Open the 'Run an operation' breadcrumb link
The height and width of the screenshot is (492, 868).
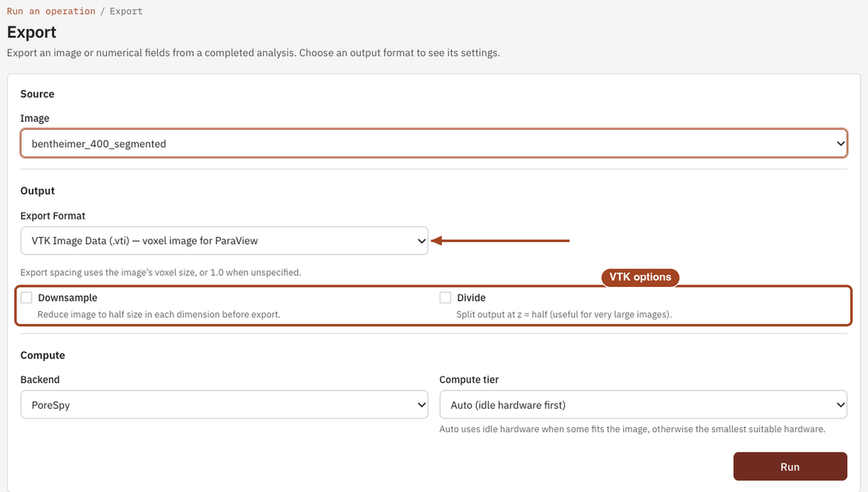(x=51, y=11)
